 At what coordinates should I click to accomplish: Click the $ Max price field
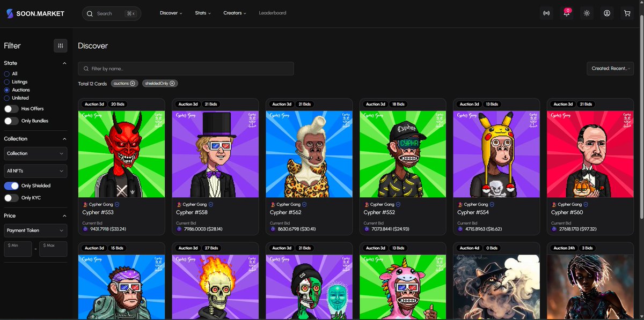pos(53,249)
